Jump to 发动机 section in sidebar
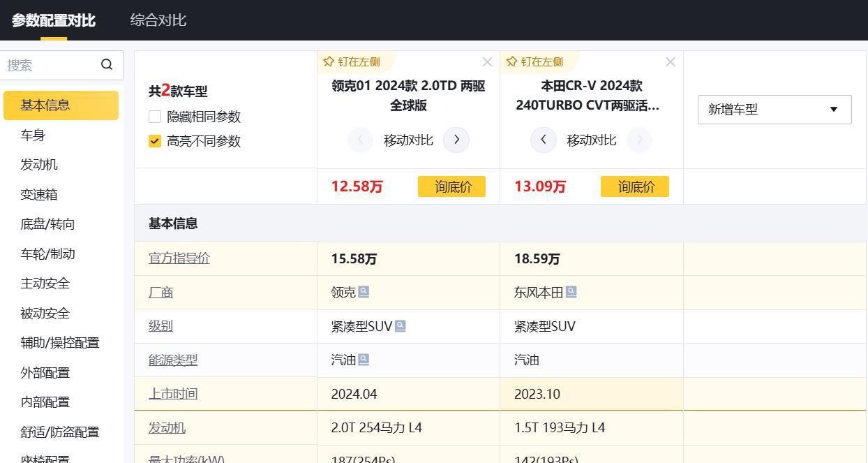Viewport: 868px width, 463px height. [x=39, y=165]
